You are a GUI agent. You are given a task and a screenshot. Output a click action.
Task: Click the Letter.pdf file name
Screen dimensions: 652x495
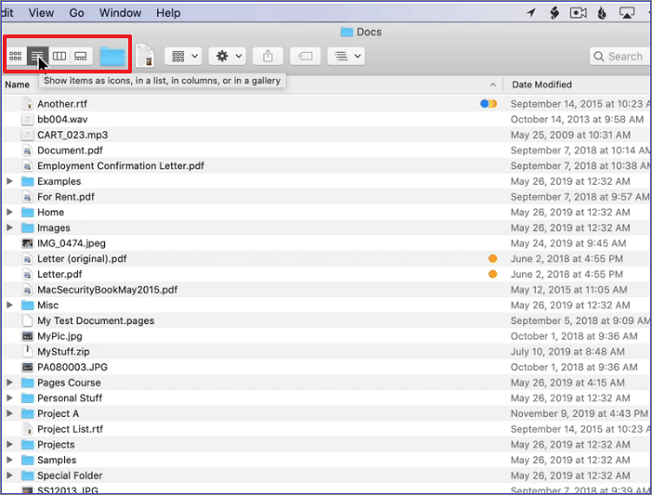[x=59, y=274]
